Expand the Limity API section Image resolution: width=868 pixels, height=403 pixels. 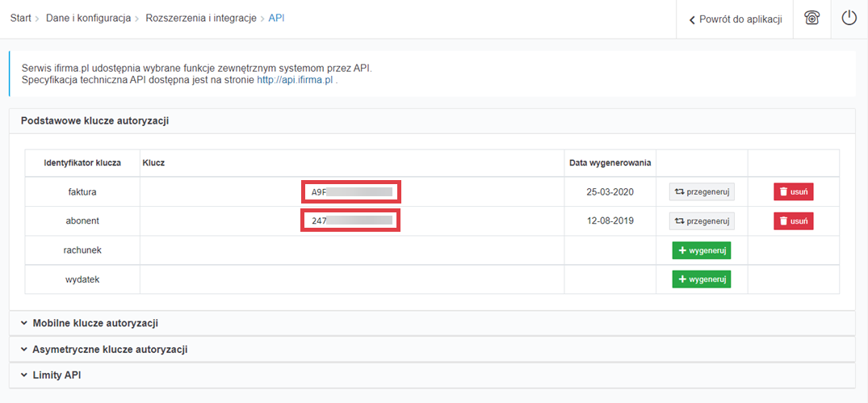click(56, 376)
